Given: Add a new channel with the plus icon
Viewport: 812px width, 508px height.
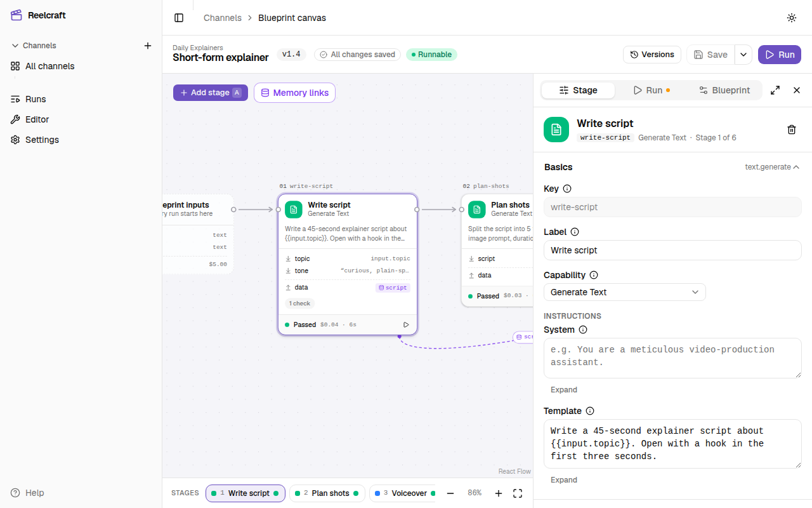Looking at the screenshot, I should [x=148, y=46].
